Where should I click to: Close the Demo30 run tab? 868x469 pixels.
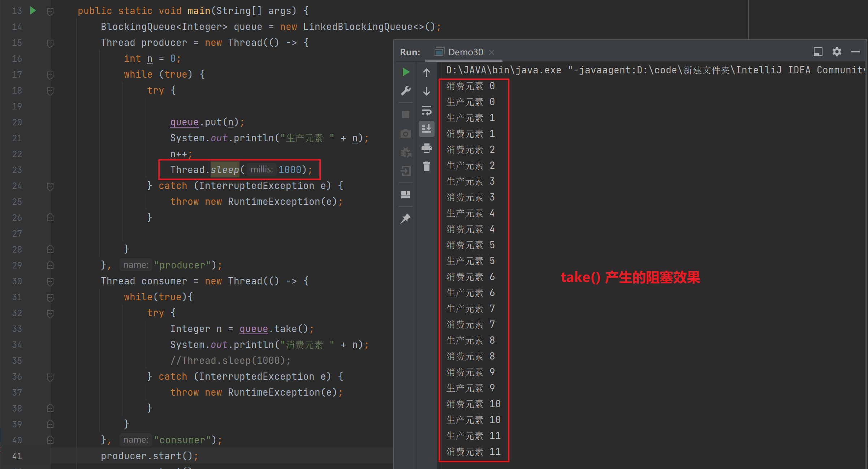point(492,52)
